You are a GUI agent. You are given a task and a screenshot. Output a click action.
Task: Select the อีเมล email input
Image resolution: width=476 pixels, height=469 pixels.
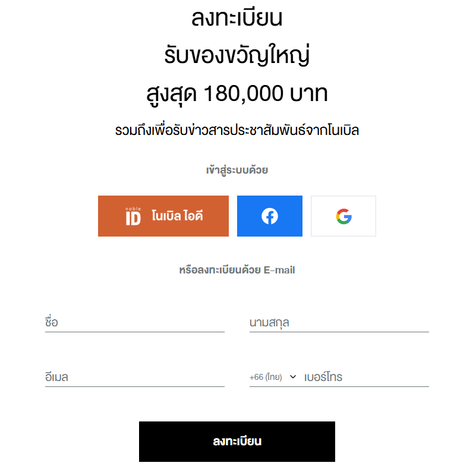click(x=134, y=377)
